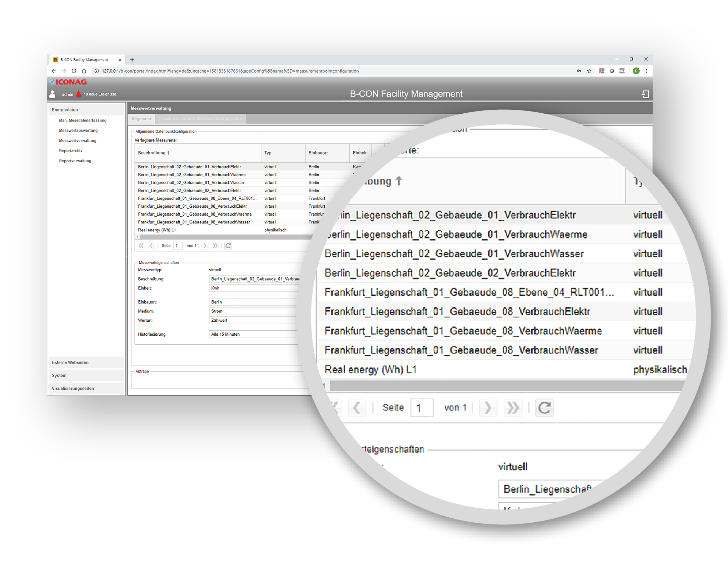Select the Real energy (Wh) L1 row
Screen dimensions: 728x582
(157, 230)
